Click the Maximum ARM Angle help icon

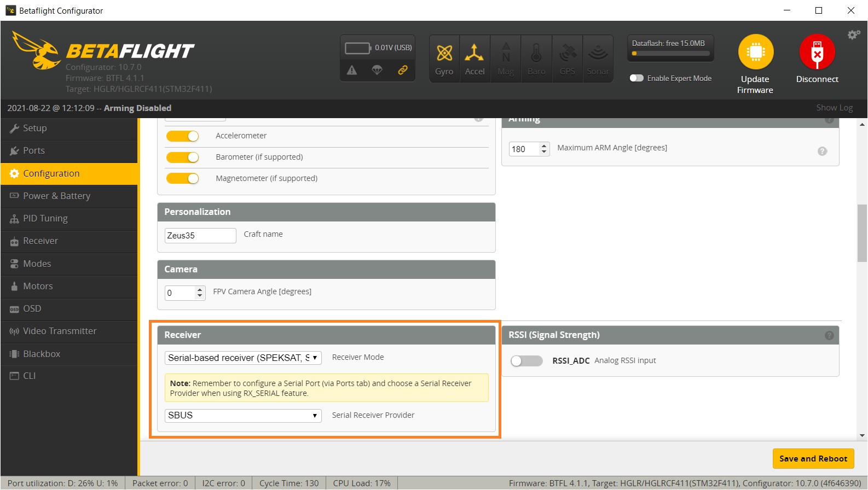[822, 151]
